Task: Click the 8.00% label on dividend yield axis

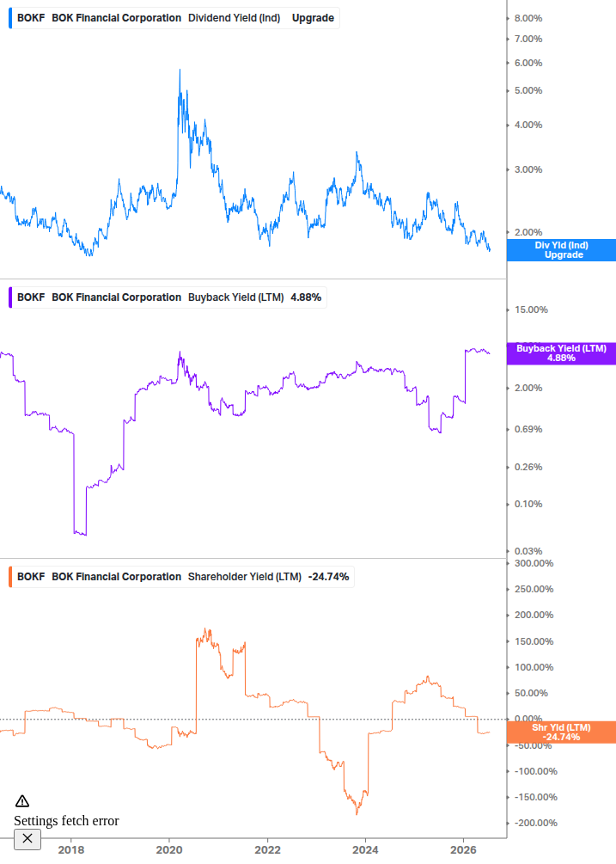Action: click(528, 18)
